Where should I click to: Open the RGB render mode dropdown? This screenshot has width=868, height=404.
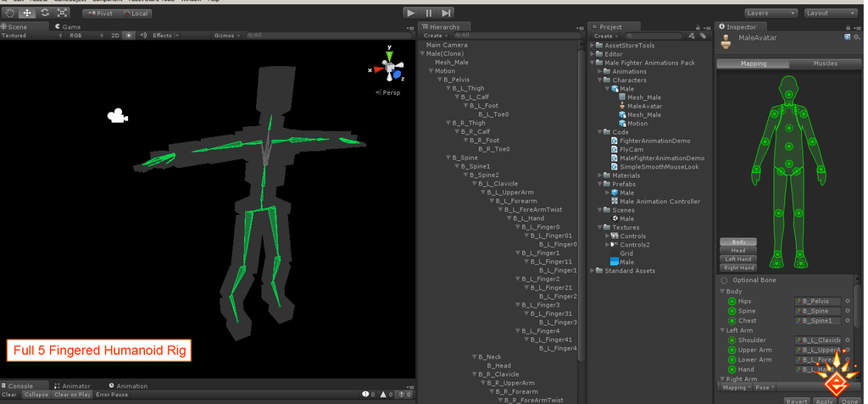point(86,36)
